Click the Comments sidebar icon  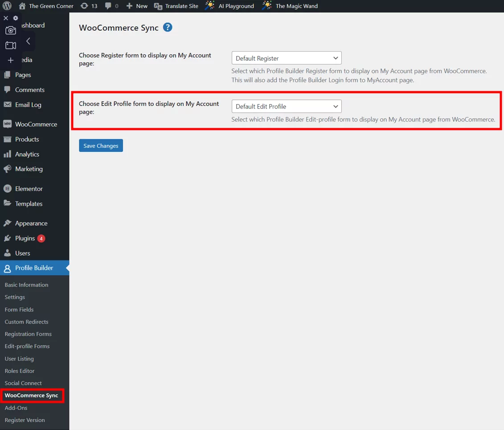7,89
